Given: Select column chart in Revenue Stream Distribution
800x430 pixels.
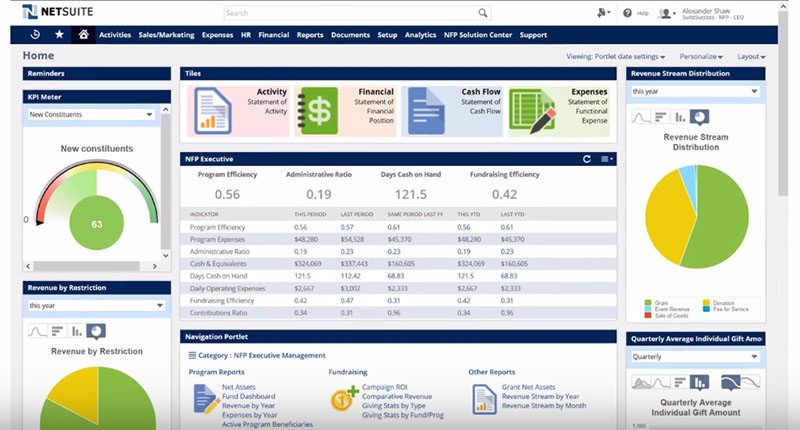Looking at the screenshot, I should 680,117.
